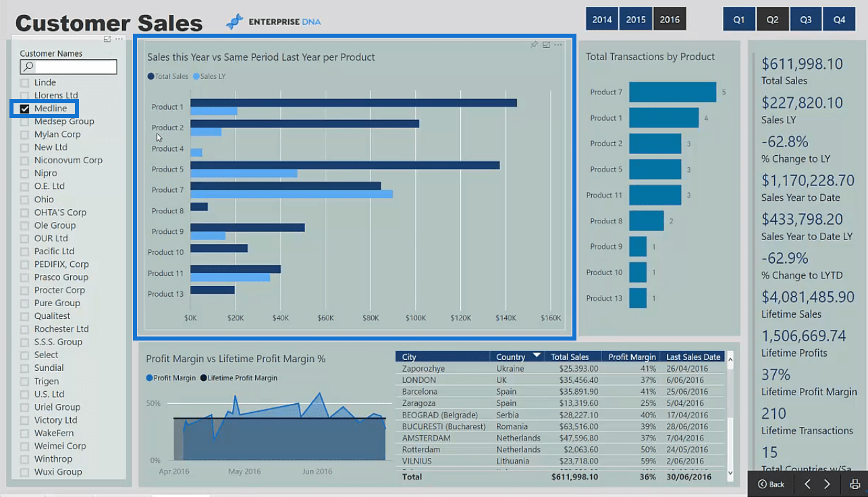The image size is (868, 497).
Task: Click Total Sales legend color marker
Action: (151, 76)
